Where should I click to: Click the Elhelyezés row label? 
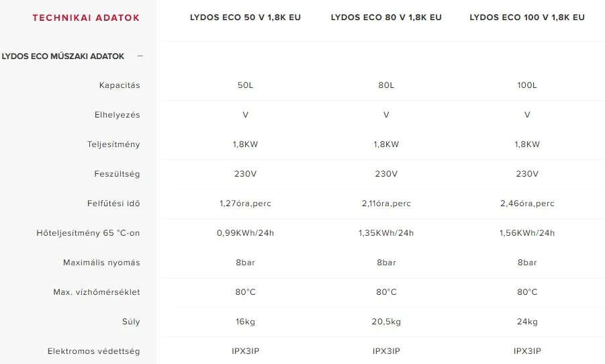[118, 115]
